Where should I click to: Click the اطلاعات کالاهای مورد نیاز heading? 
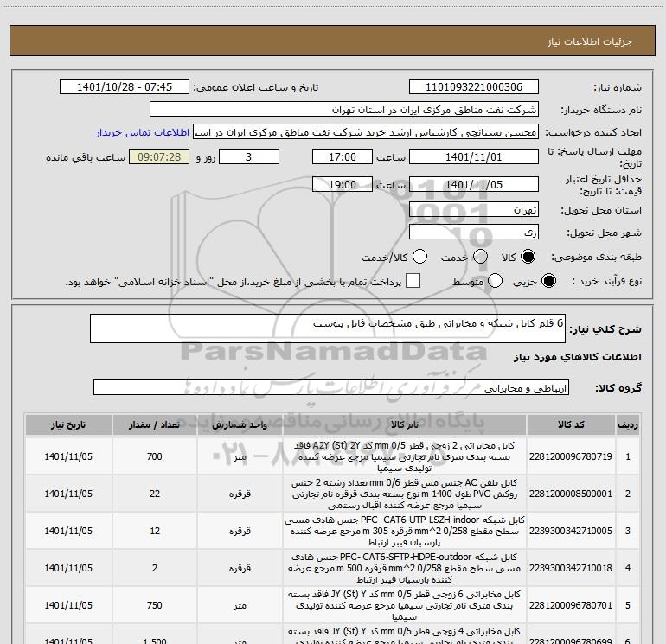pos(577,357)
